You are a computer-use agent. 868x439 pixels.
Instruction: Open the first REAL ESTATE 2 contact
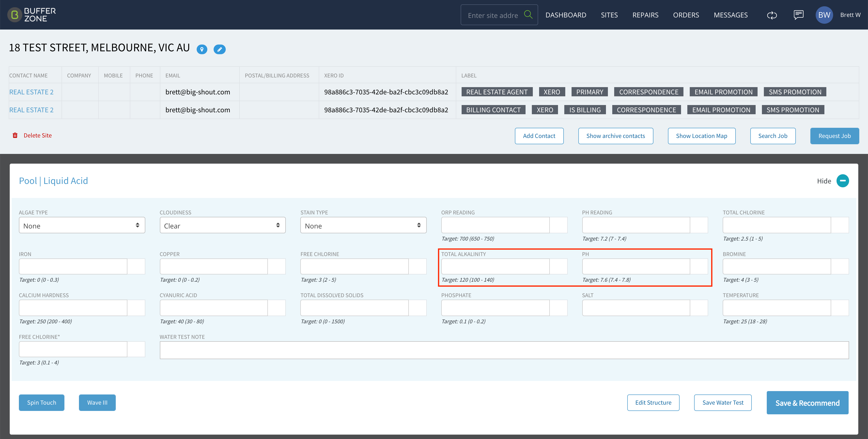pyautogui.click(x=31, y=92)
